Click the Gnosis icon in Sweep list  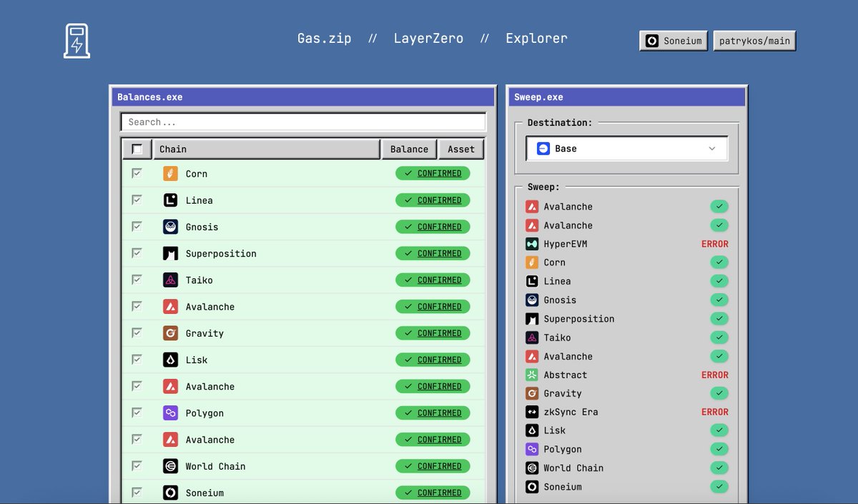click(x=532, y=300)
